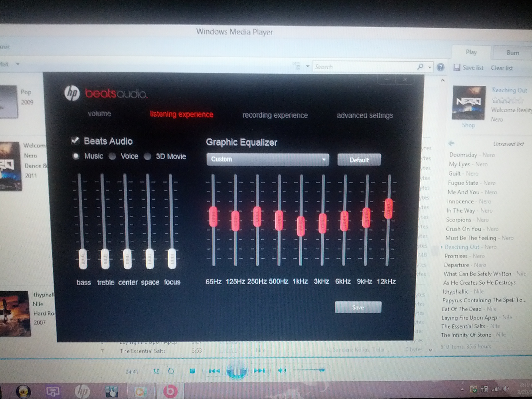Open the Windows Media Player taskbar icon
Screen dimensions: 532x399
[140, 392]
